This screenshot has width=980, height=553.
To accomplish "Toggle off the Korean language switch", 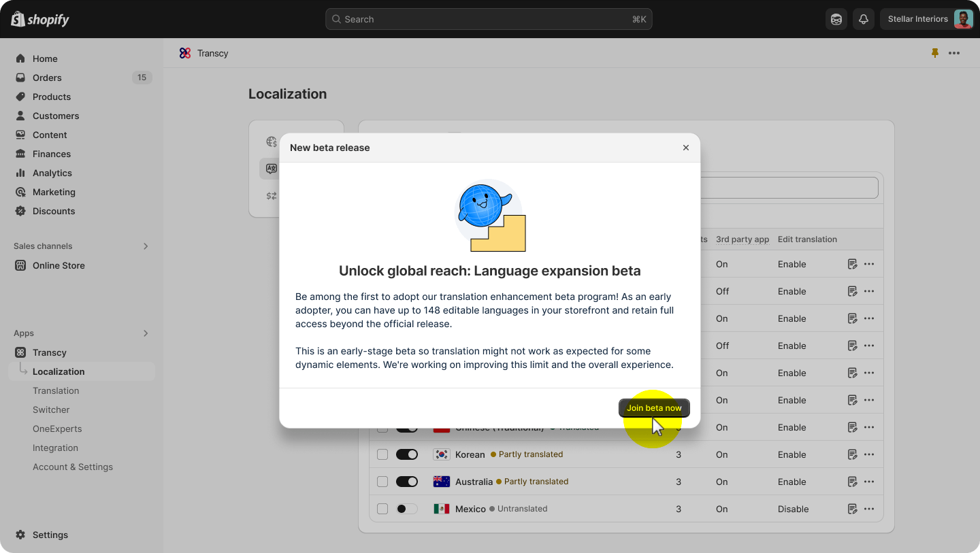I will point(407,454).
